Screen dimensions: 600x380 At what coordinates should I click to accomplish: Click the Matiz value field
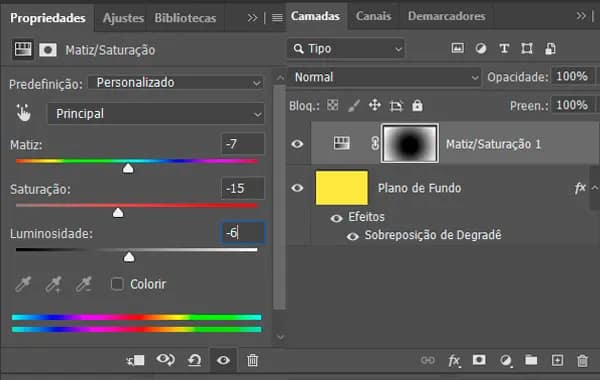pyautogui.click(x=243, y=144)
